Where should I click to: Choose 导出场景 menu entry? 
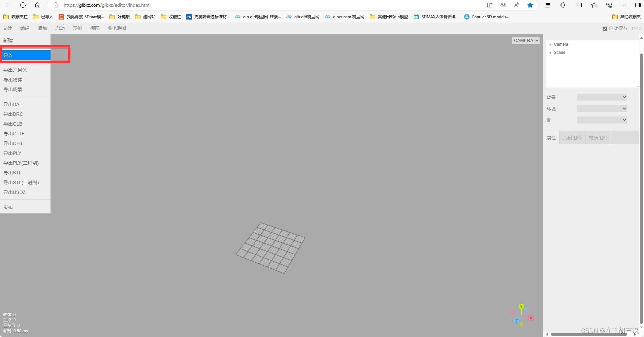click(x=25, y=90)
